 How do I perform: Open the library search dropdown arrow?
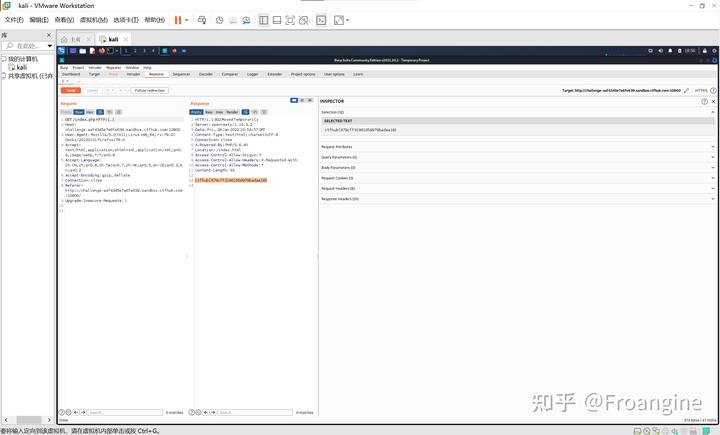point(50,46)
